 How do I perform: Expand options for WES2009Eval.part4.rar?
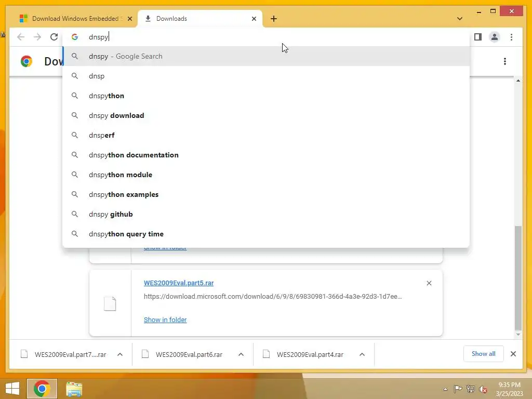pyautogui.click(x=362, y=354)
